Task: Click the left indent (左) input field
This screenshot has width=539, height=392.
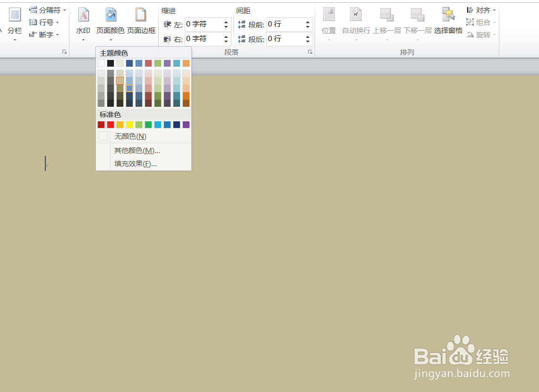Action: [x=204, y=25]
